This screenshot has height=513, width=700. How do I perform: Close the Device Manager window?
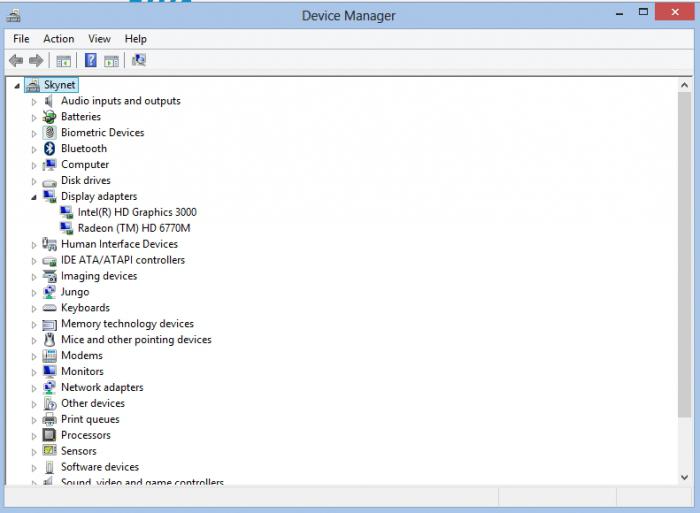675,12
